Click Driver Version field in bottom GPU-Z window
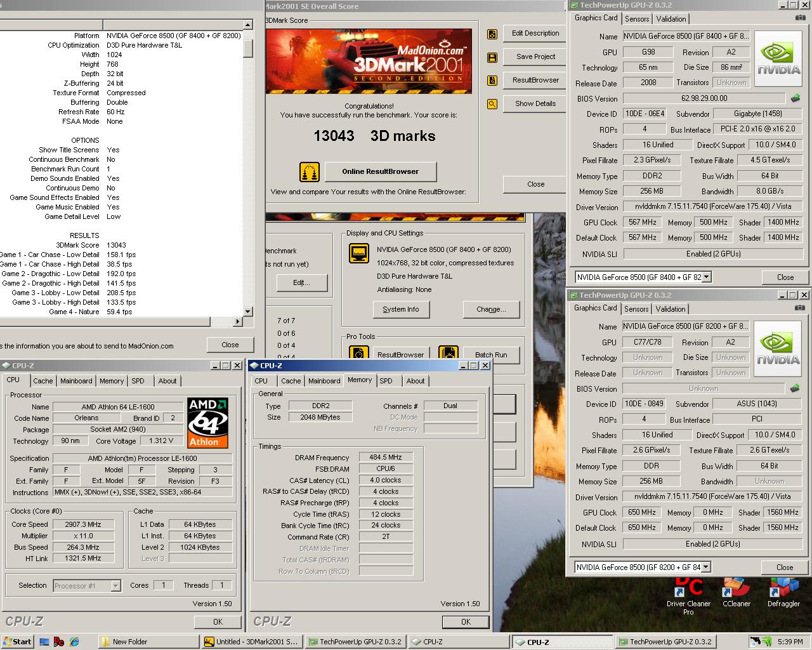The image size is (812, 650). coord(713,496)
